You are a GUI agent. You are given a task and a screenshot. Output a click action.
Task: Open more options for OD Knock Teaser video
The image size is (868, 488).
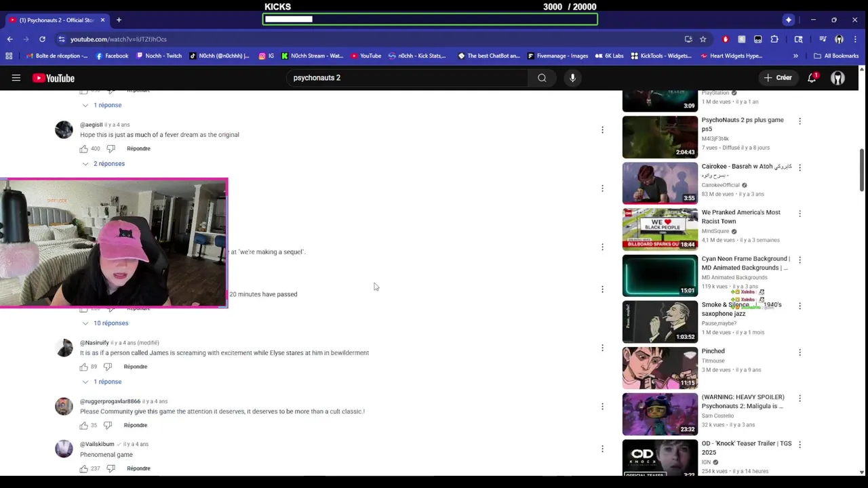pyautogui.click(x=800, y=445)
